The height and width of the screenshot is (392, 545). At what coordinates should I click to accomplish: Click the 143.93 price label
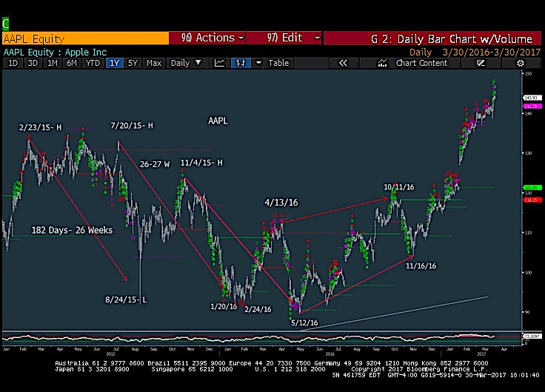[532, 98]
